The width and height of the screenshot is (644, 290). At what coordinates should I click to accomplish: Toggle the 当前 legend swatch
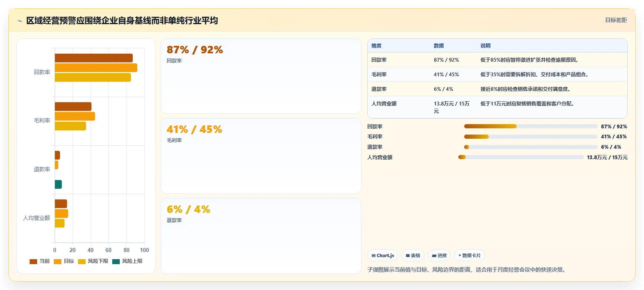tap(33, 261)
